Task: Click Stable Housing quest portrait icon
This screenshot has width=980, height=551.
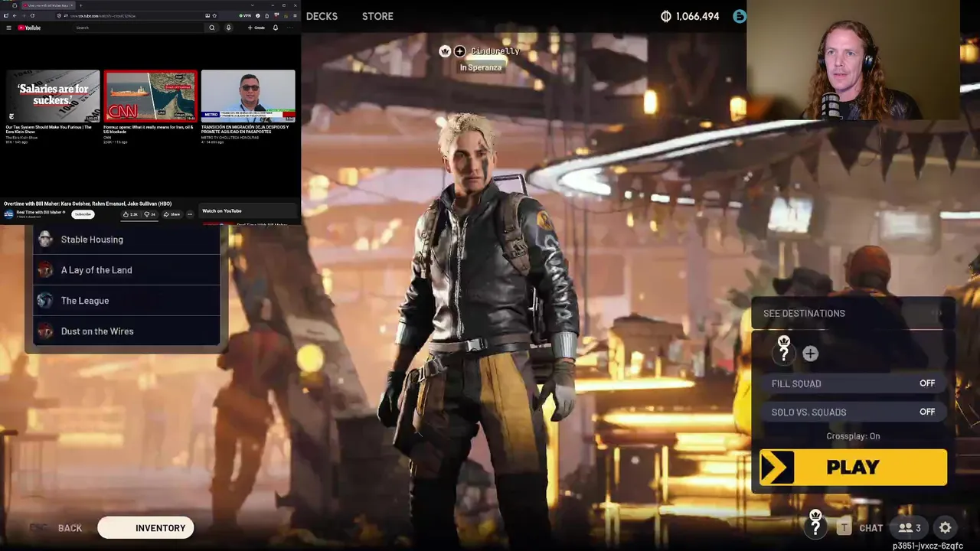Action: pos(45,240)
